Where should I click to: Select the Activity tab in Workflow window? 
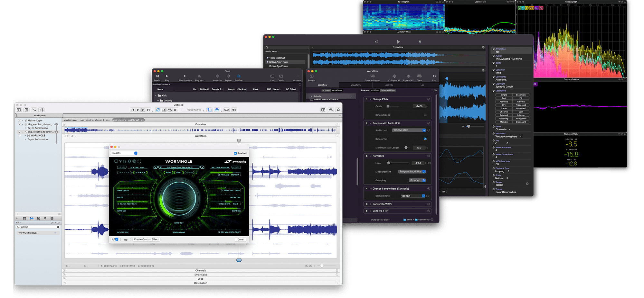click(389, 85)
